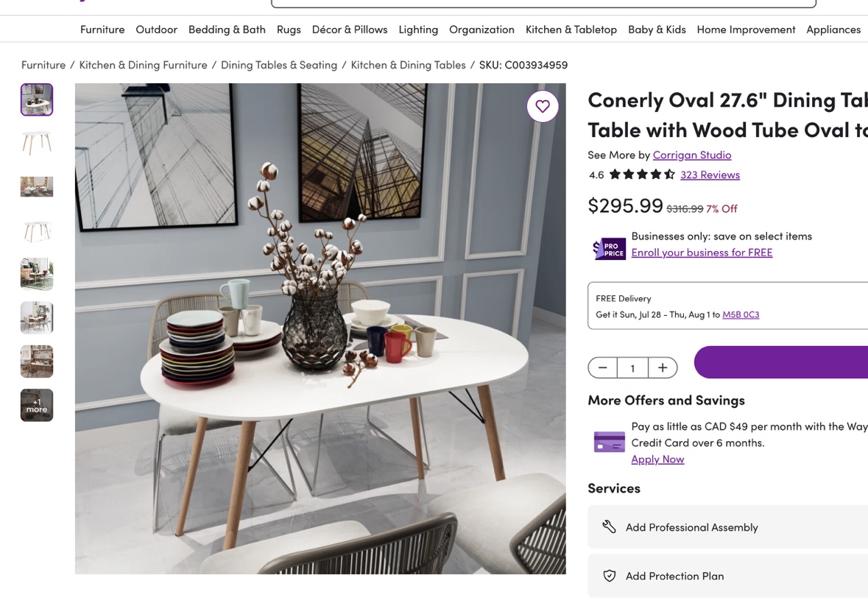Open the Furniture menu
Screen dimensions: 868x603
click(102, 29)
